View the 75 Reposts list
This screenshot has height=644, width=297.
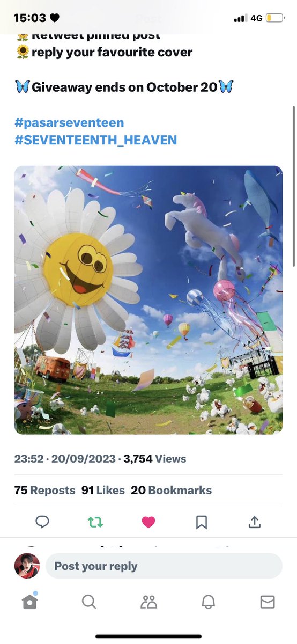point(45,490)
